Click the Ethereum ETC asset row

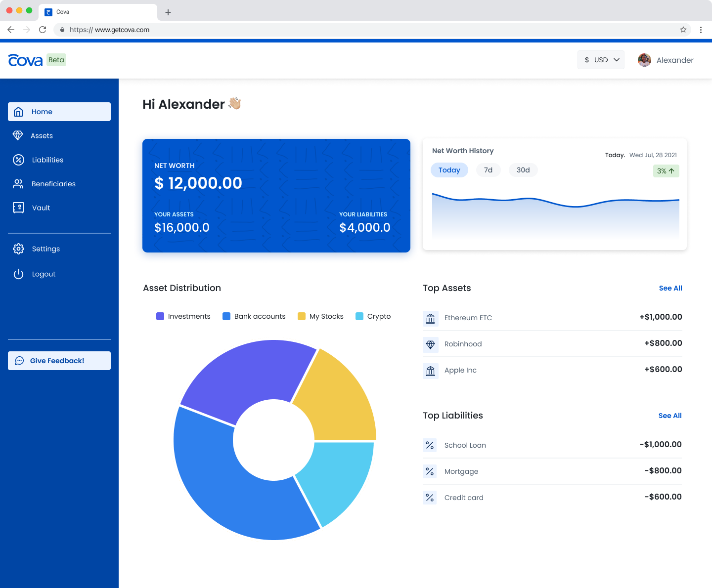[552, 318]
